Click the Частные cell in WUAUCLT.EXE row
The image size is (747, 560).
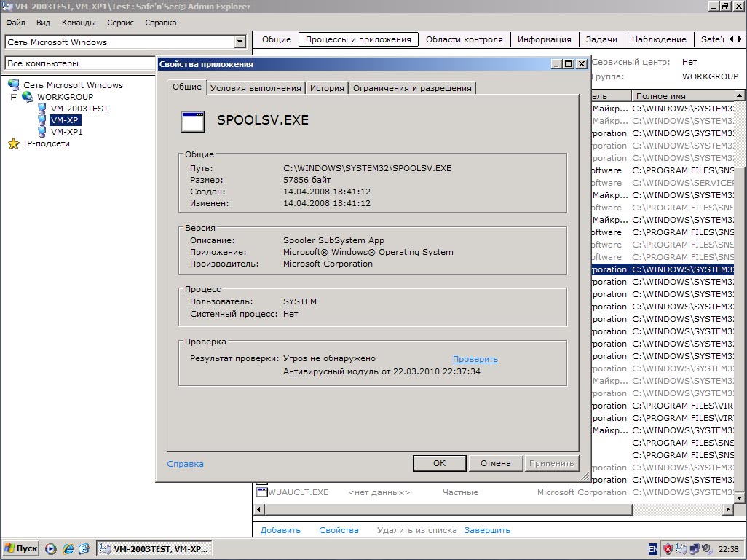[x=460, y=492]
